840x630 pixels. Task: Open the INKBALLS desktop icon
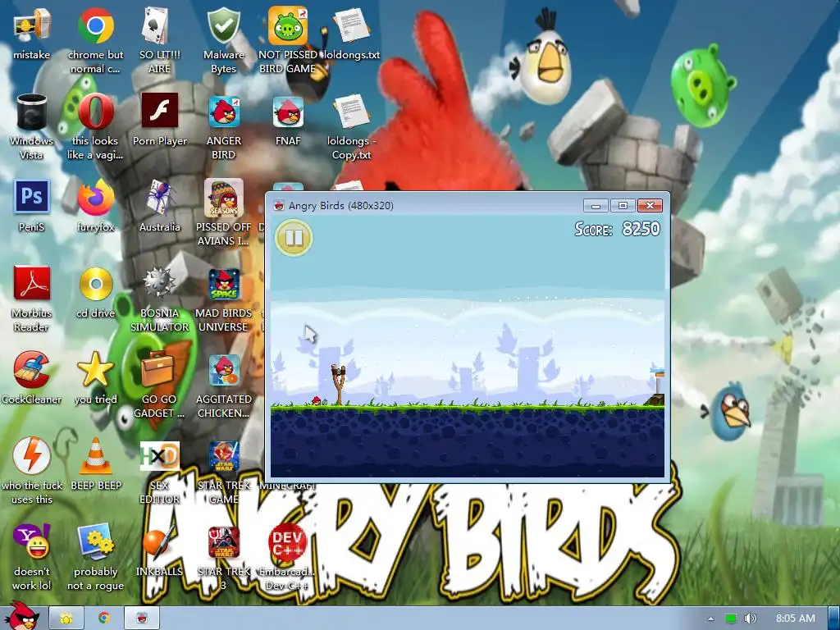point(159,542)
